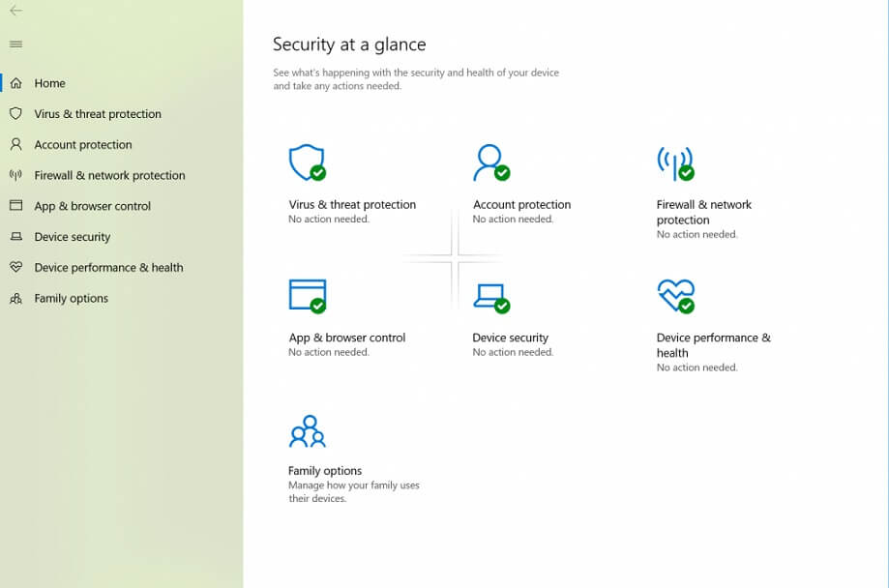The width and height of the screenshot is (889, 588).
Task: Click the sidebar person icon for Account protection
Action: 15,144
